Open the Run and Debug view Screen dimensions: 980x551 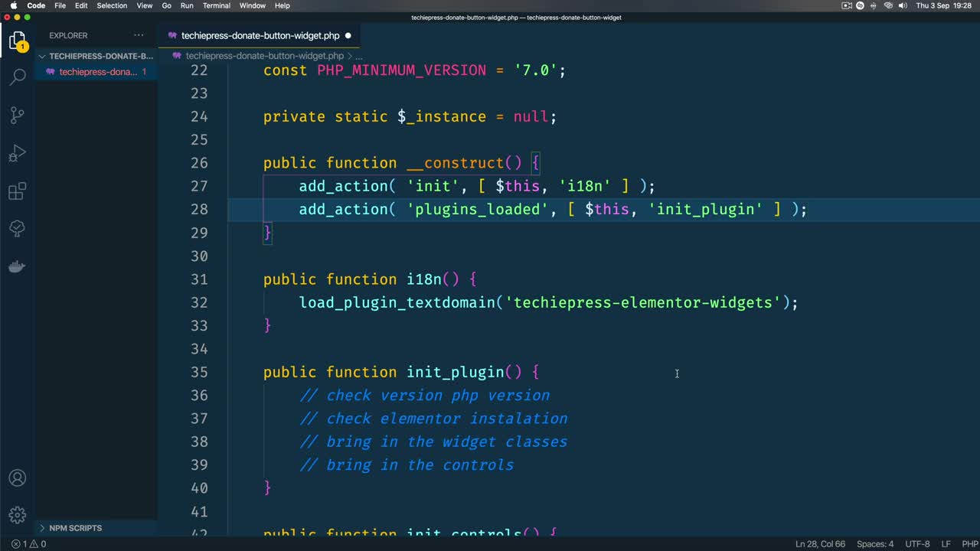click(x=17, y=153)
